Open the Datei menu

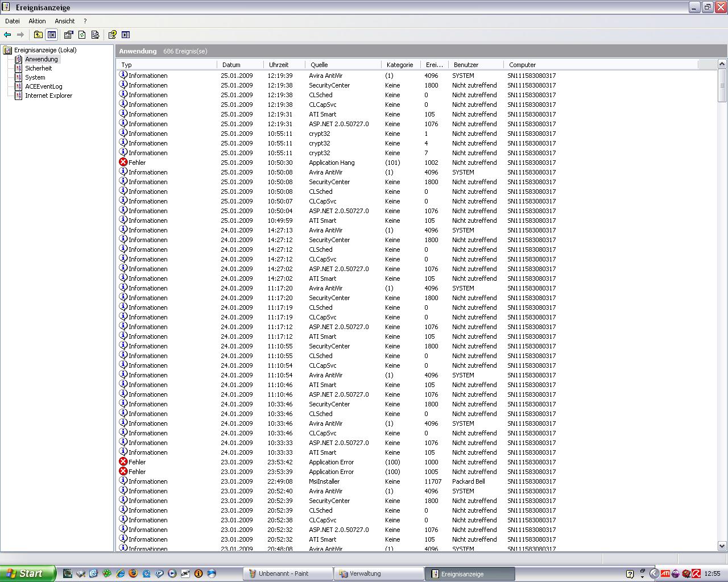coord(12,21)
